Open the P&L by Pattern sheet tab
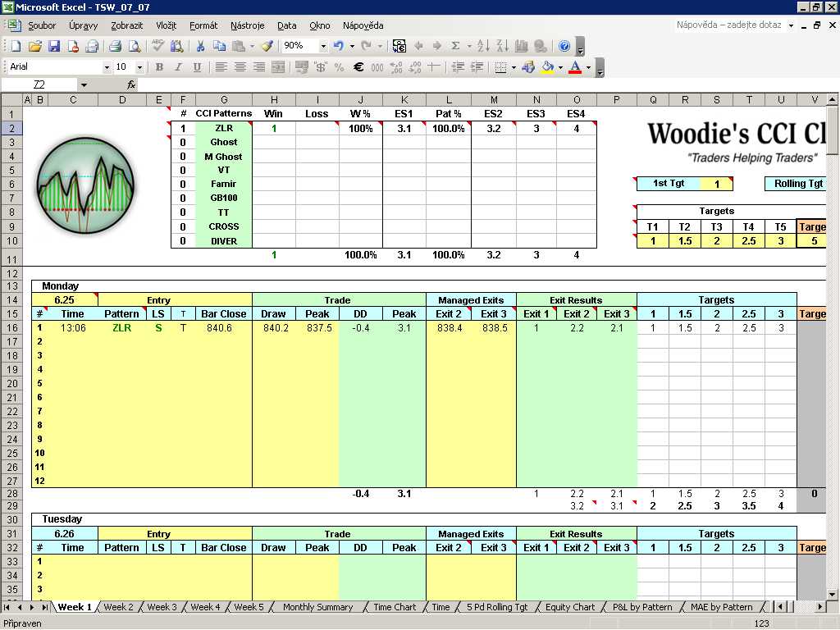Image resolution: width=840 pixels, height=630 pixels. pos(642,607)
